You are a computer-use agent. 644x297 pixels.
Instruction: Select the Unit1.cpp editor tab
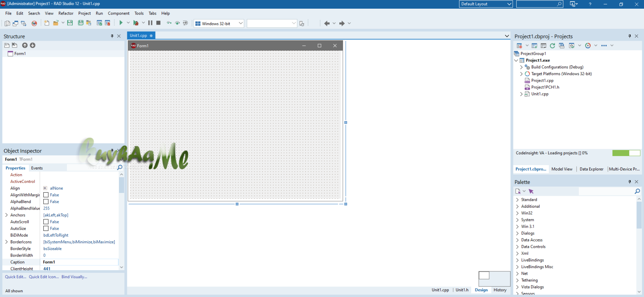(x=141, y=35)
